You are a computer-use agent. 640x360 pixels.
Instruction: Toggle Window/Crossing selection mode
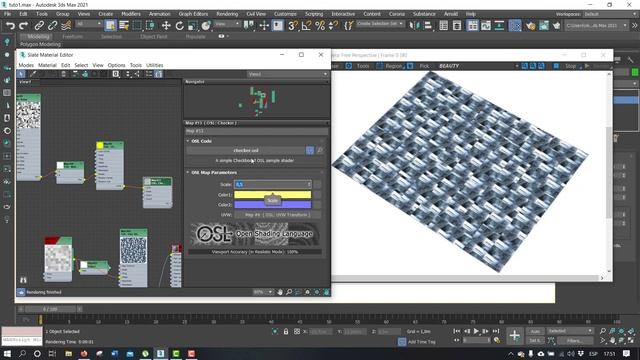[x=151, y=26]
